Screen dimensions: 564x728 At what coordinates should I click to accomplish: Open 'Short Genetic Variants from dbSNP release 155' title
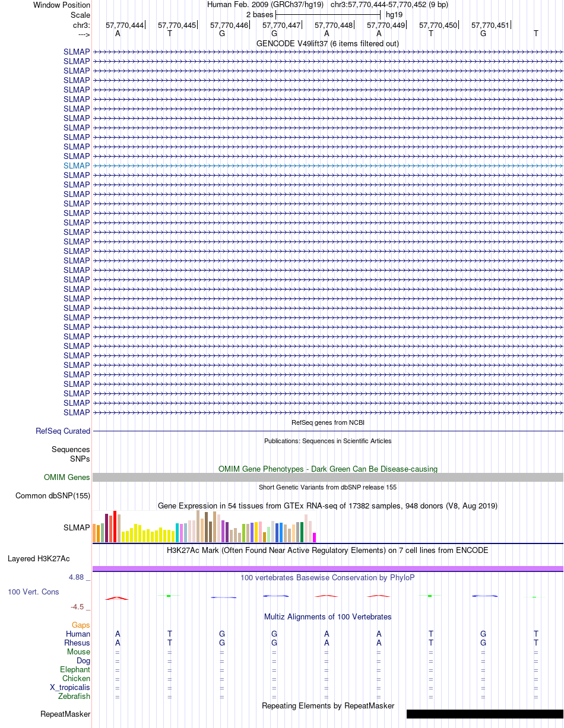328,487
